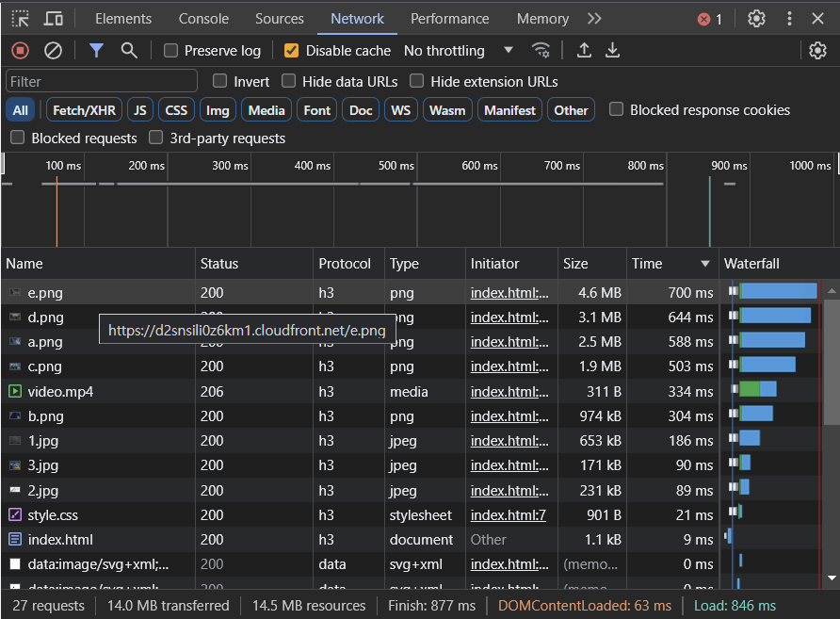Click the export HAR download icon
The image size is (840, 619).
(x=612, y=51)
